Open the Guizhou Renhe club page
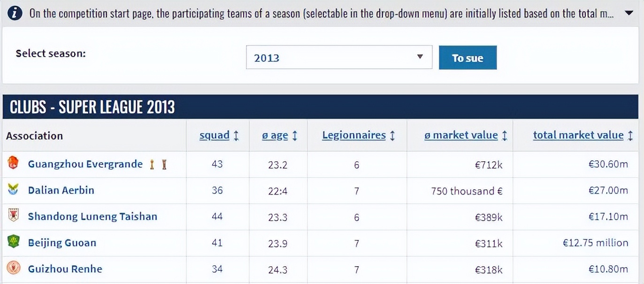Viewport: 644px width, 284px height. [65, 269]
